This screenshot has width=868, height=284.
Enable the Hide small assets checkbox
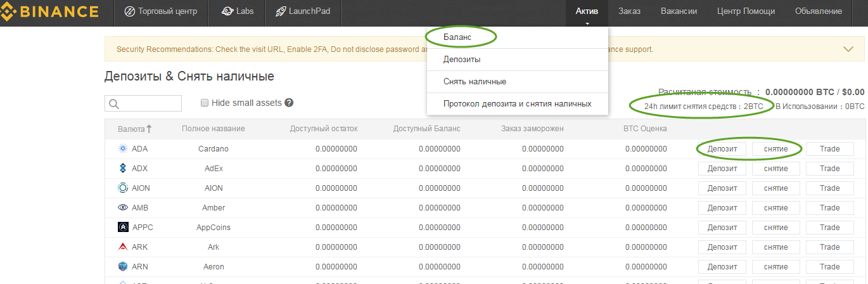coord(205,103)
